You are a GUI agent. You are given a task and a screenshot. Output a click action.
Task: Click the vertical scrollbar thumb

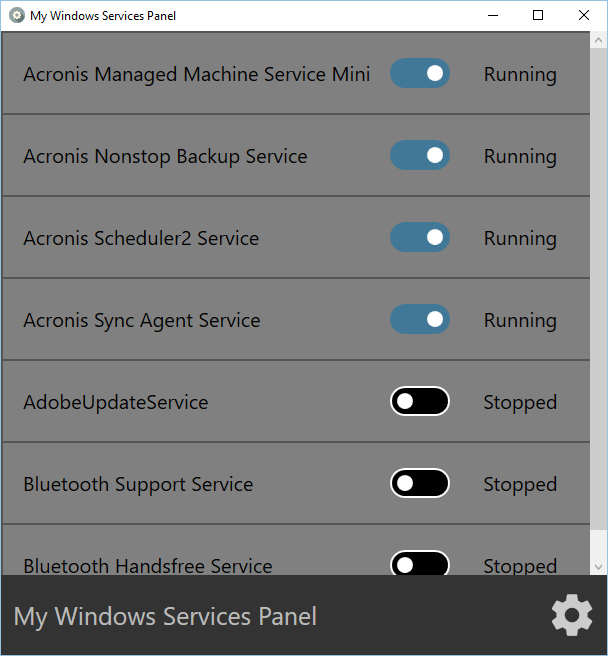(598, 290)
